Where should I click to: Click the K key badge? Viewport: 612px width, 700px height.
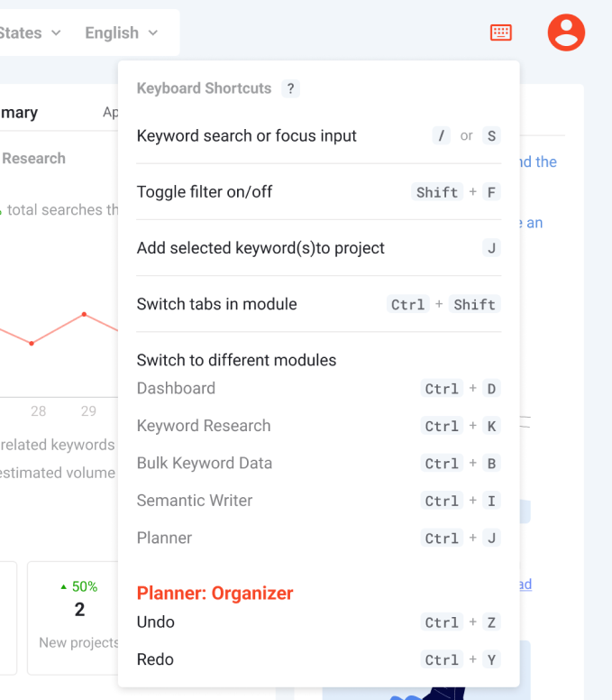[x=491, y=426]
